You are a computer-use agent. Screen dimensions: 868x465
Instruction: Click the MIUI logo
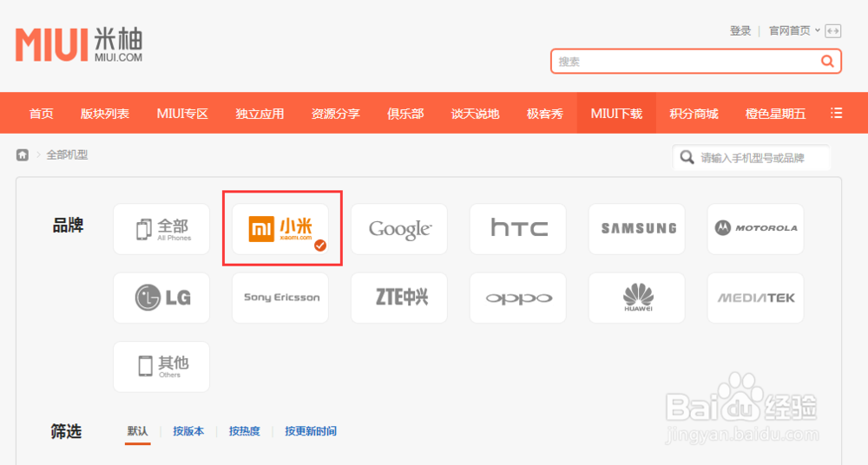coord(79,44)
